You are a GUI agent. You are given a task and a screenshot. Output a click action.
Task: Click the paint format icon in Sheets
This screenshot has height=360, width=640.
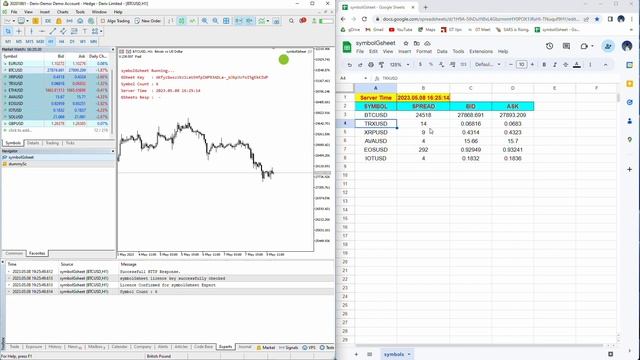pyautogui.click(x=381, y=64)
